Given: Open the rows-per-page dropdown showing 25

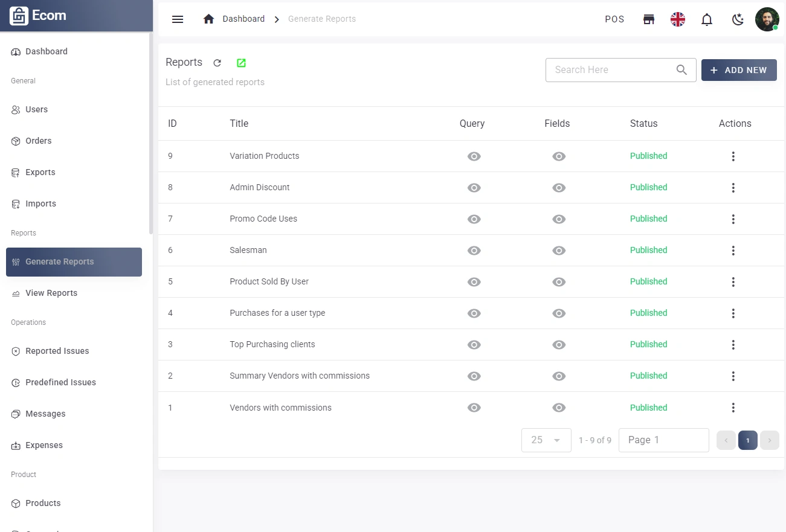Looking at the screenshot, I should [546, 440].
